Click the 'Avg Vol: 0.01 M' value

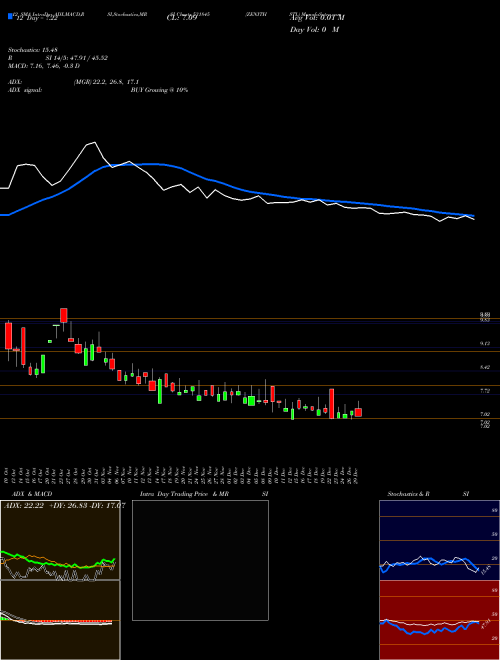click(317, 18)
